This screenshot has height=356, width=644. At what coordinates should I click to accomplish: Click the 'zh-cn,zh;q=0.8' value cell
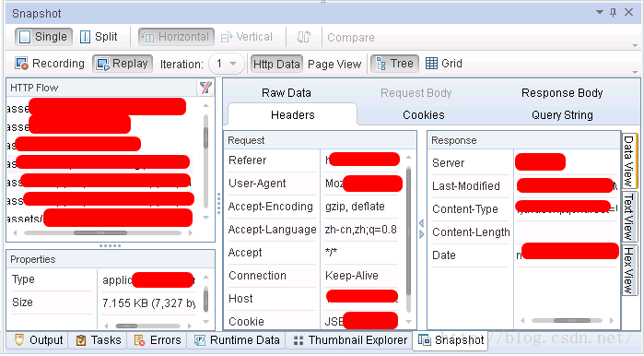[x=360, y=230]
